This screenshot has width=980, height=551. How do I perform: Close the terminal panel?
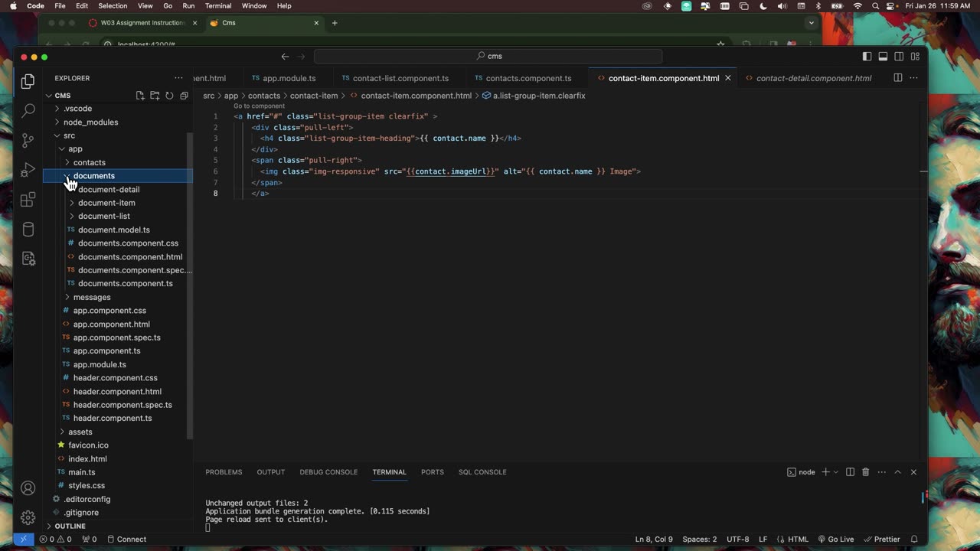(x=913, y=472)
